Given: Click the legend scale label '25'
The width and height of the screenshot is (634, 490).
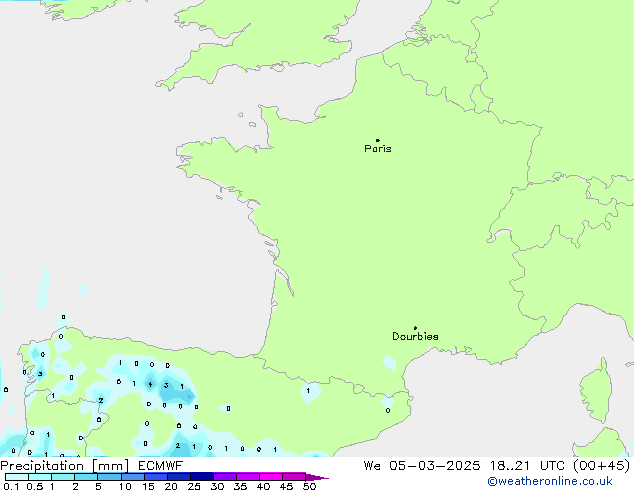Looking at the screenshot, I should tap(194, 486).
